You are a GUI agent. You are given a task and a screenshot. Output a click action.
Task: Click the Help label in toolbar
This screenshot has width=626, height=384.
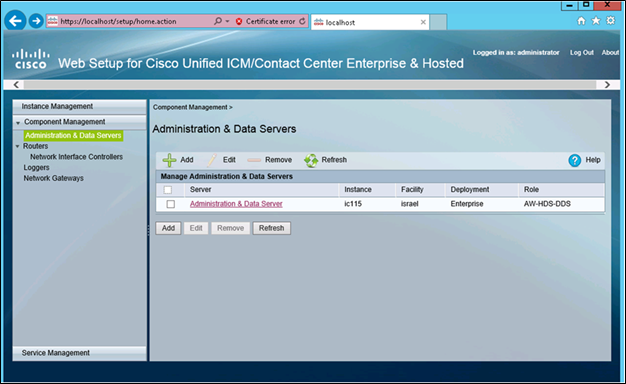click(593, 160)
